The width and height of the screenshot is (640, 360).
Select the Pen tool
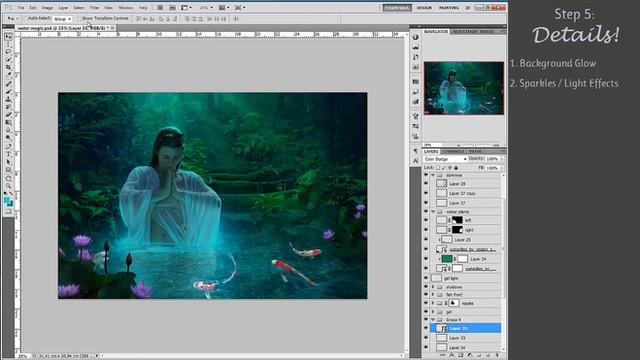[9, 146]
